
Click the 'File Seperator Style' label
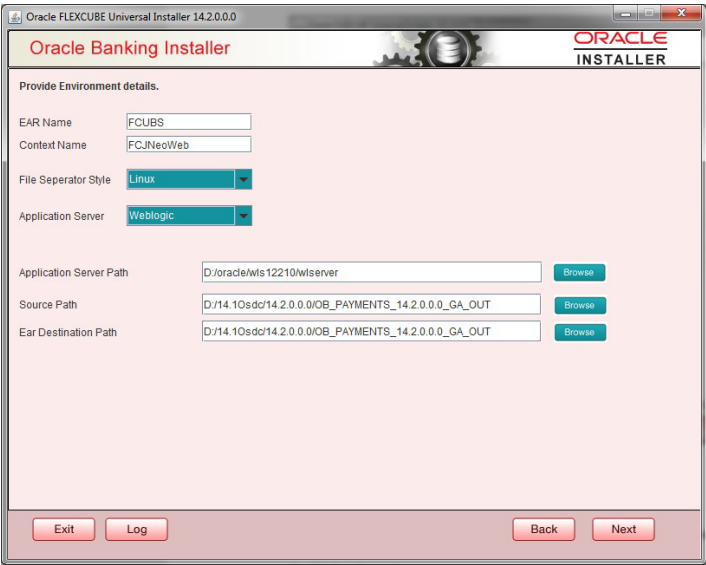click(x=64, y=180)
